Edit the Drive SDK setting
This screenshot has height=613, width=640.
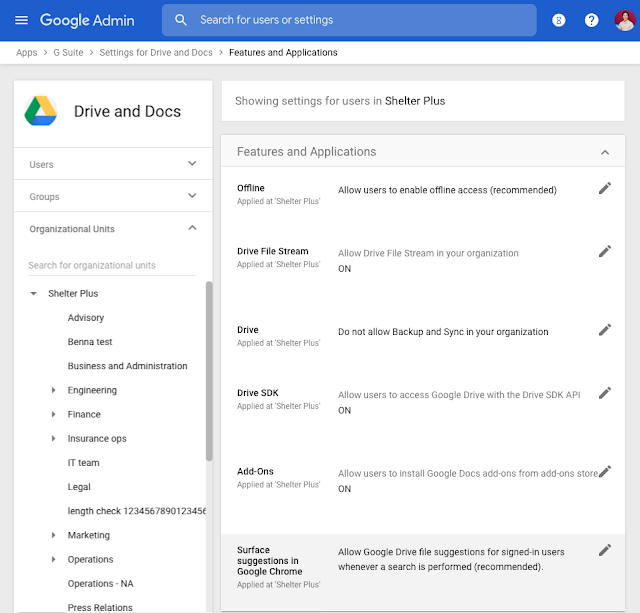(x=604, y=393)
